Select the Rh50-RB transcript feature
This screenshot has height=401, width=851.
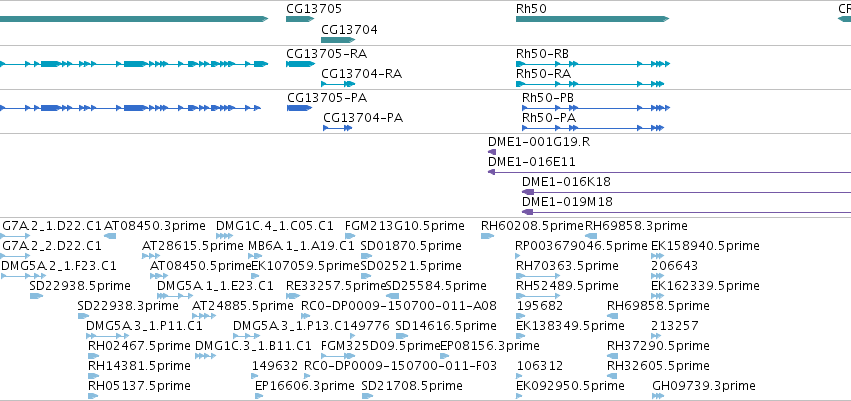tap(593, 64)
